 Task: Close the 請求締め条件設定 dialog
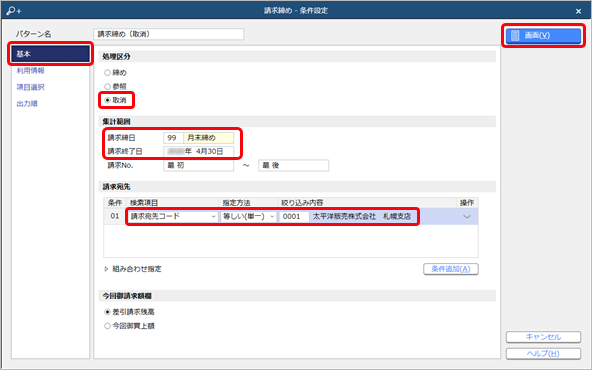tap(578, 11)
